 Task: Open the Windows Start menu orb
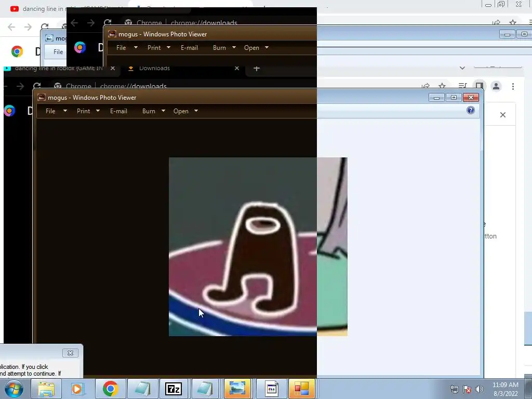coord(14,389)
